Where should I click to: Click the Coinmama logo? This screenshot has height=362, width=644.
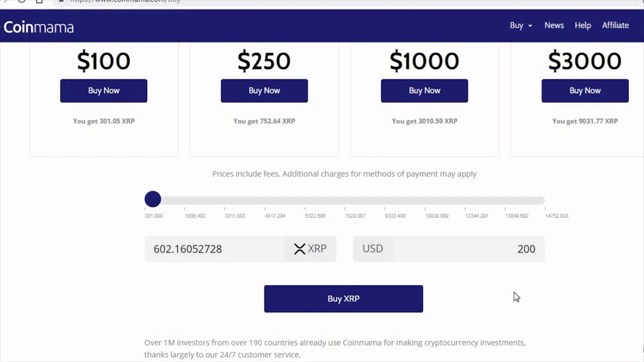[39, 27]
